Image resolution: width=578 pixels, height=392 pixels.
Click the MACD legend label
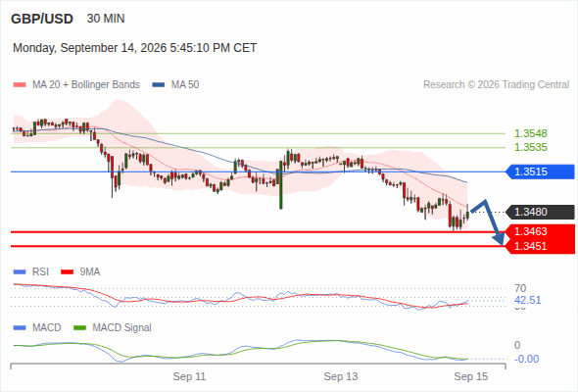click(47, 328)
